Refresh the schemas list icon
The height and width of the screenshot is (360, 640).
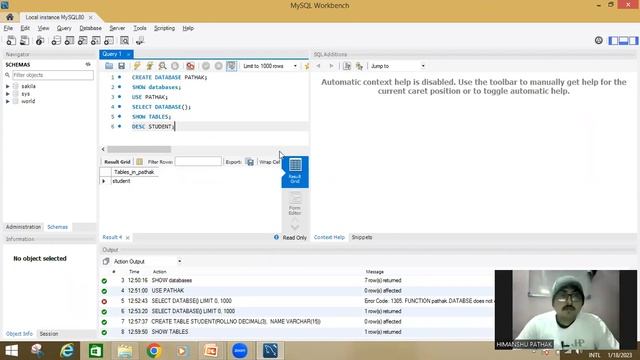[x=88, y=64]
